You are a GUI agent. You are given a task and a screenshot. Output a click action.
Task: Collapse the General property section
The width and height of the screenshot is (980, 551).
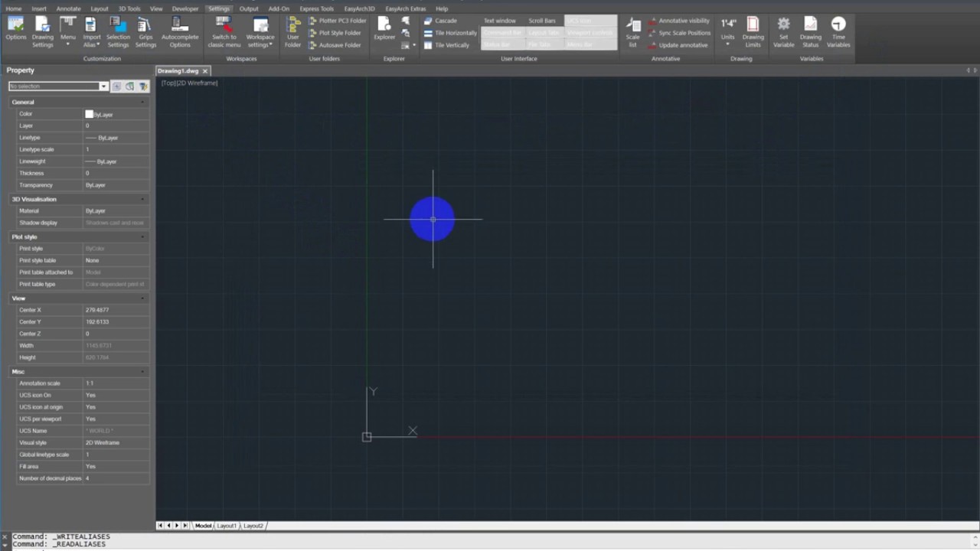click(x=142, y=102)
